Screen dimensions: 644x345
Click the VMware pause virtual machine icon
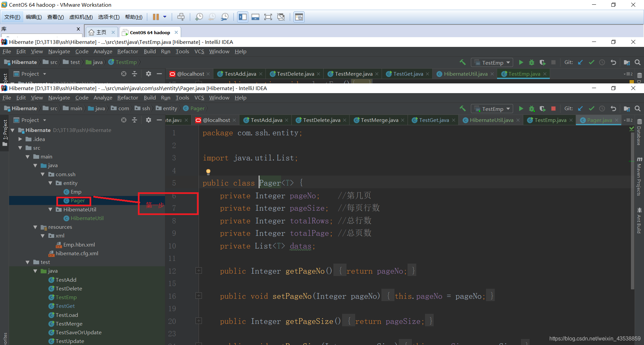pyautogui.click(x=156, y=17)
